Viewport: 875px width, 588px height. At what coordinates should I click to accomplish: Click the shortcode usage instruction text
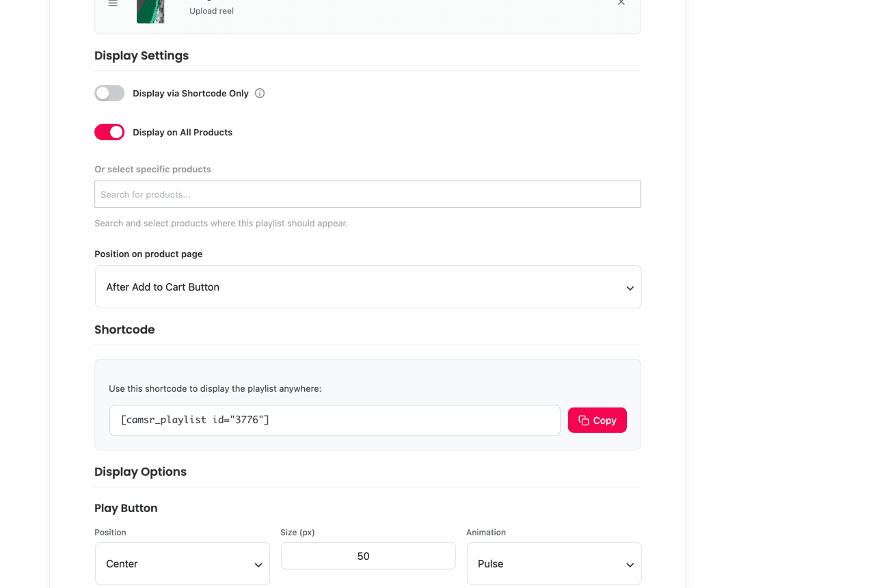tap(215, 388)
